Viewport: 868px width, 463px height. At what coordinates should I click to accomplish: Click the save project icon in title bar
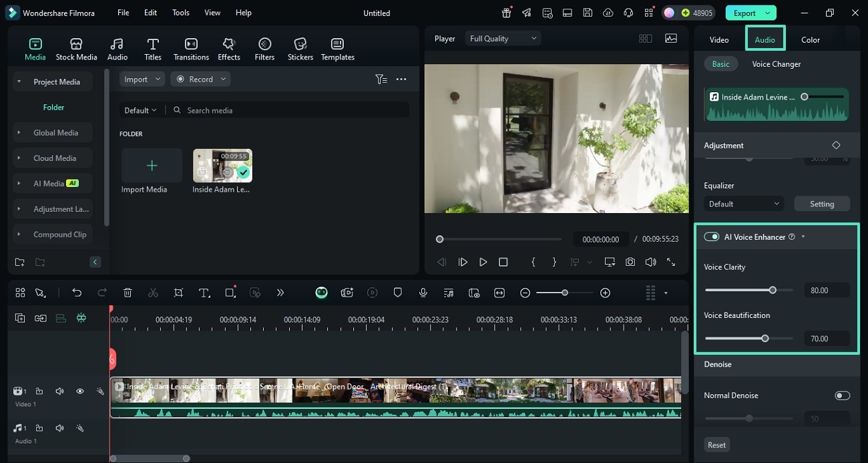[x=588, y=13]
